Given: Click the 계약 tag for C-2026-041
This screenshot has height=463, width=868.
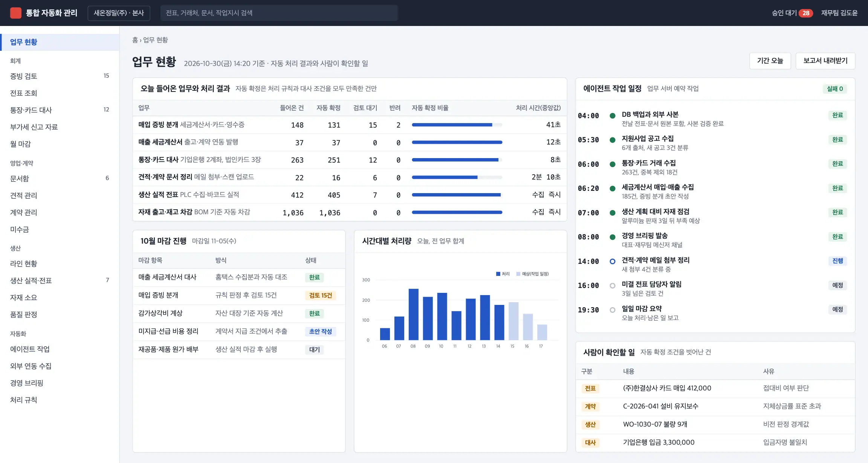Looking at the screenshot, I should coord(590,407).
